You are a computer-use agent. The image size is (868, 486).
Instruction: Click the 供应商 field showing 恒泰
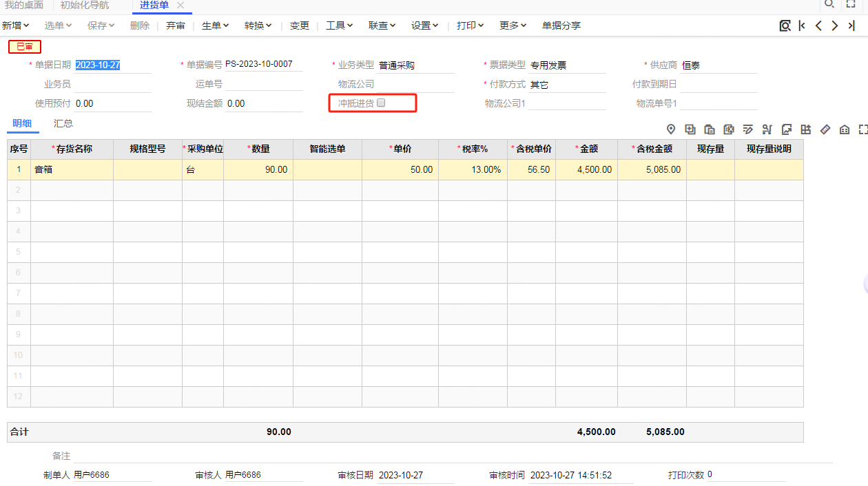point(719,65)
